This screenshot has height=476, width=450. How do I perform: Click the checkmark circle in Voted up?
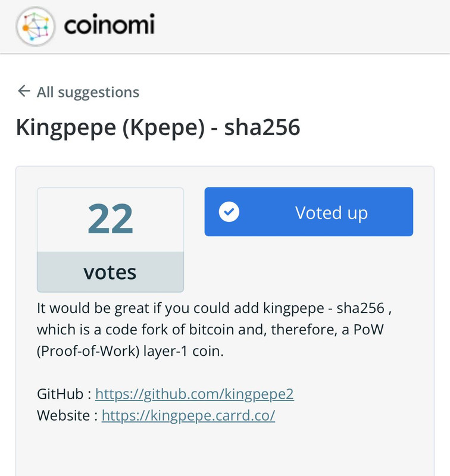[x=229, y=212]
